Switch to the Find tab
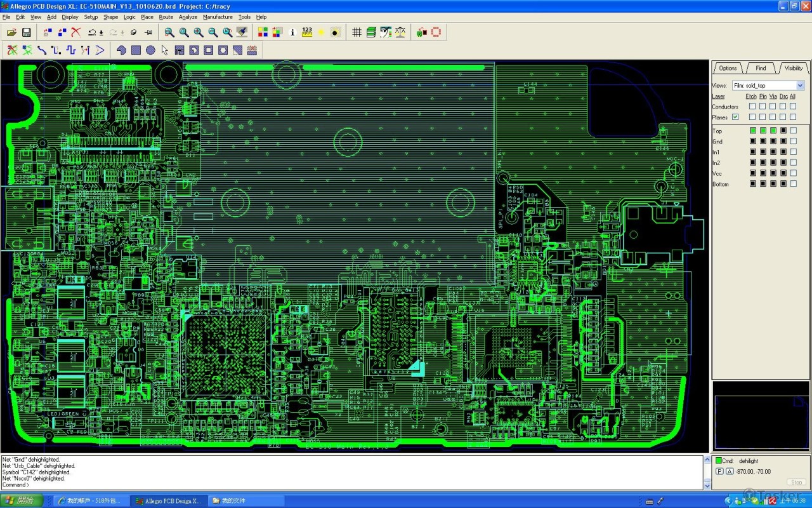The height and width of the screenshot is (508, 812). click(761, 68)
